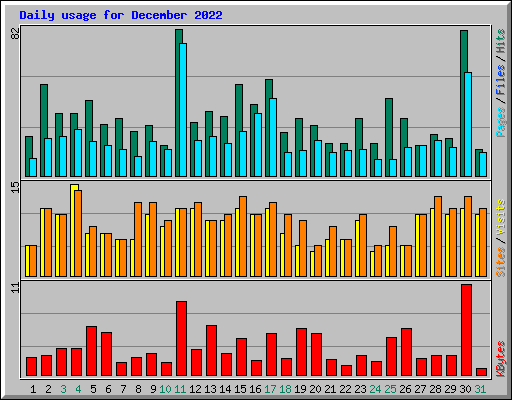Viewport: 512px width, 400px height.
Task: Click day 1 on the x-axis
Action: tap(33, 389)
